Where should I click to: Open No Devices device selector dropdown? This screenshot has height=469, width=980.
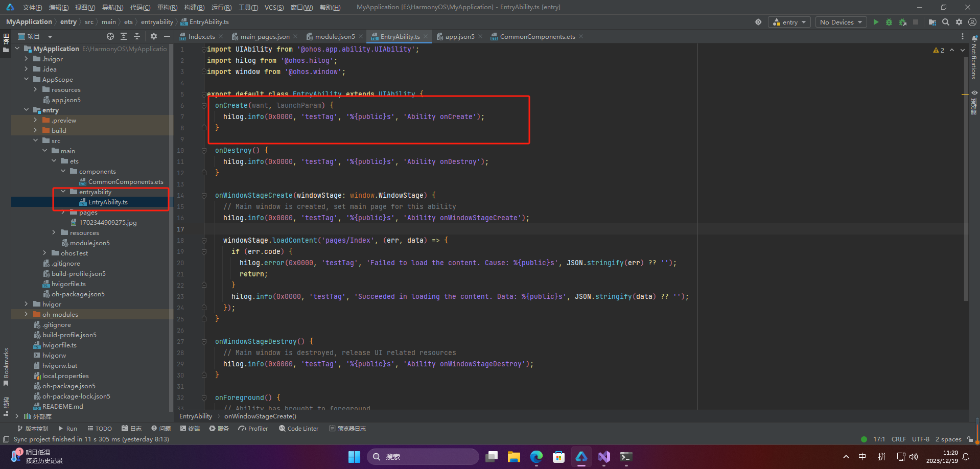pyautogui.click(x=841, y=22)
